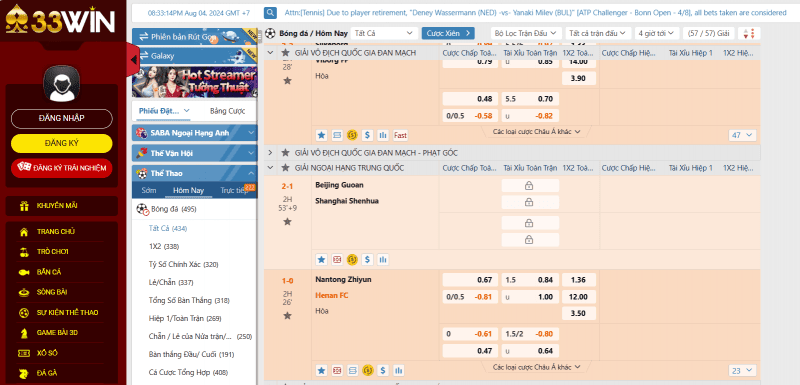Open the 4 giờ tới time filter dropdown
Image resolution: width=800 pixels, height=385 pixels.
(x=657, y=33)
